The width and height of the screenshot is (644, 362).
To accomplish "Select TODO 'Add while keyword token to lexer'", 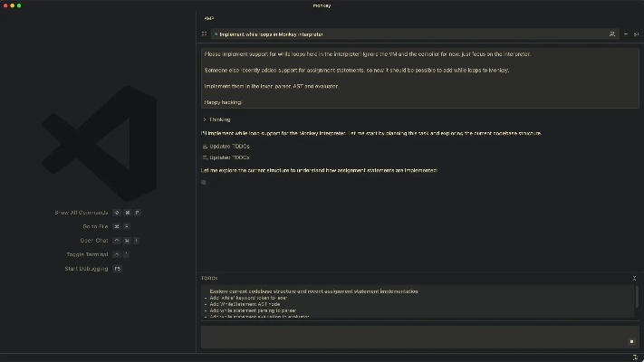I will click(x=248, y=298).
